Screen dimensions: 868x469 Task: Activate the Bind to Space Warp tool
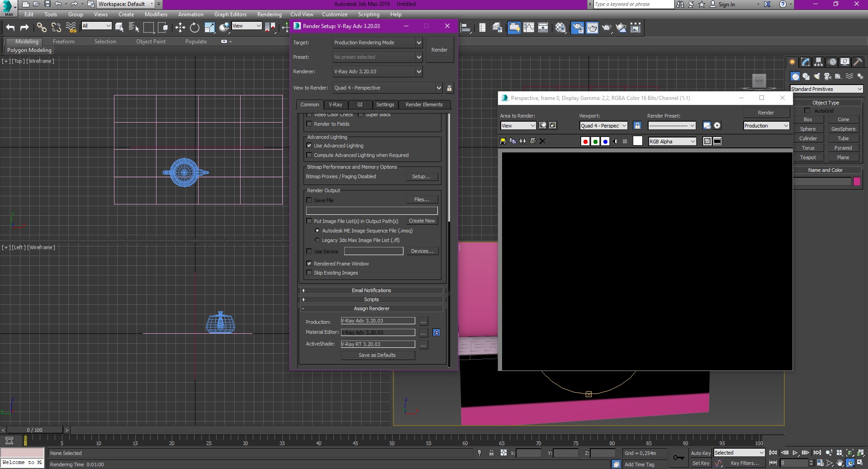coord(71,28)
